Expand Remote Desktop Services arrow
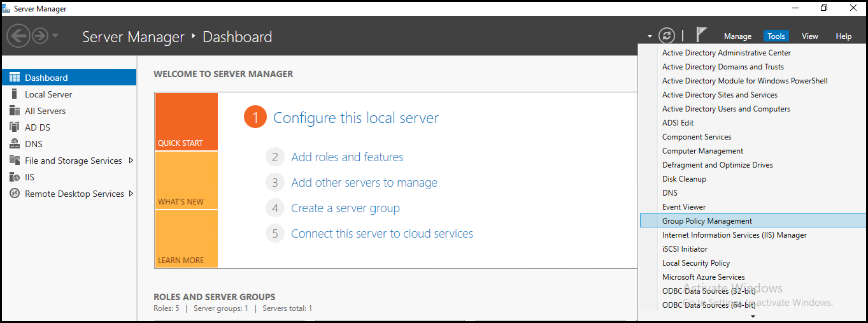The width and height of the screenshot is (868, 323). pyautogui.click(x=131, y=194)
